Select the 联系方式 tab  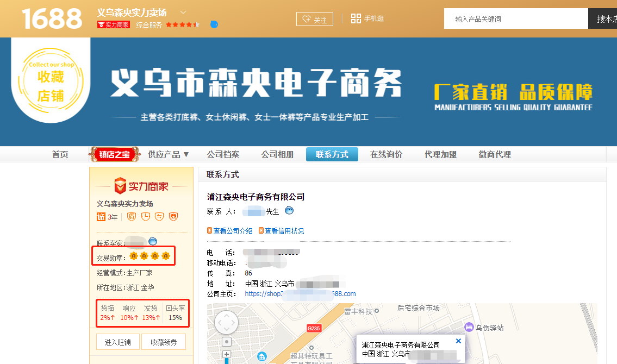[x=332, y=154]
